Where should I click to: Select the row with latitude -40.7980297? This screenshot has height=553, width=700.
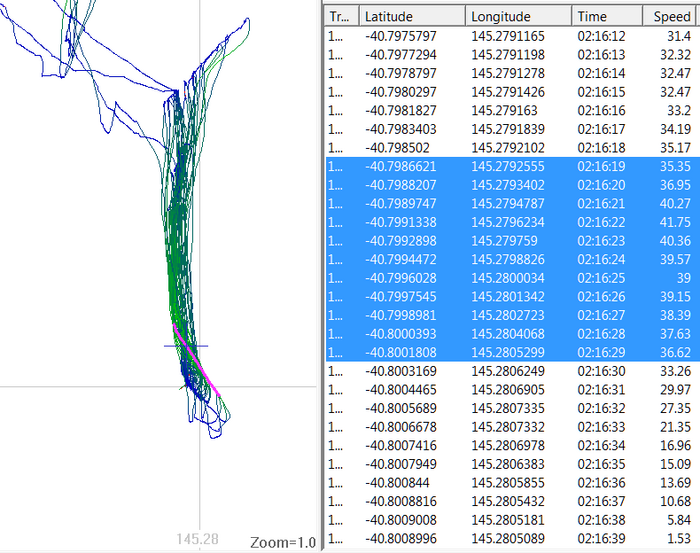408,92
